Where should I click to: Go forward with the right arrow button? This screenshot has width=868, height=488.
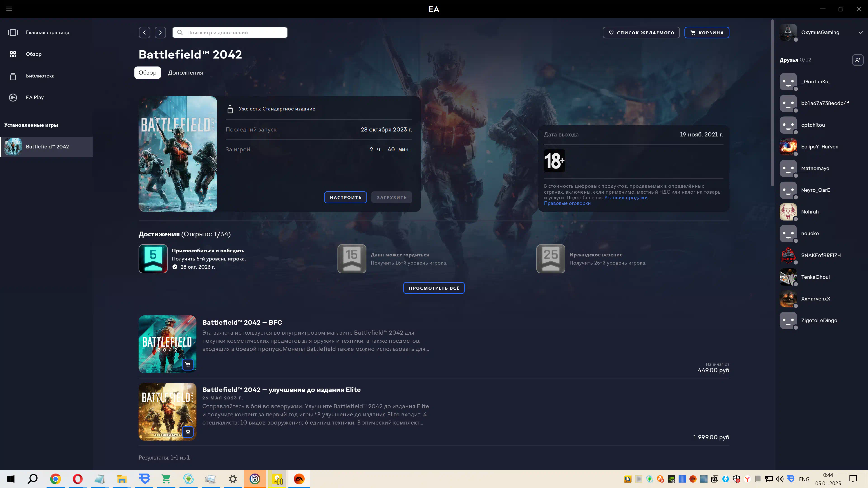tap(160, 32)
